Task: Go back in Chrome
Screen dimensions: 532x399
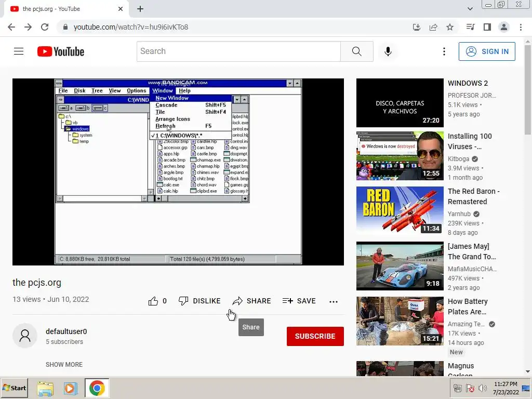Action: 11,27
